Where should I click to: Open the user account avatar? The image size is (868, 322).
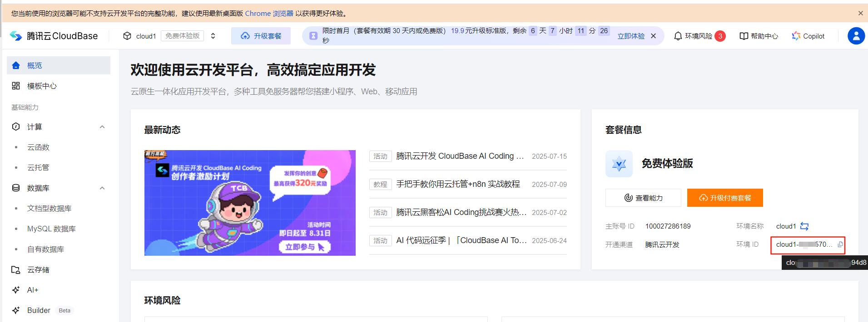click(856, 36)
